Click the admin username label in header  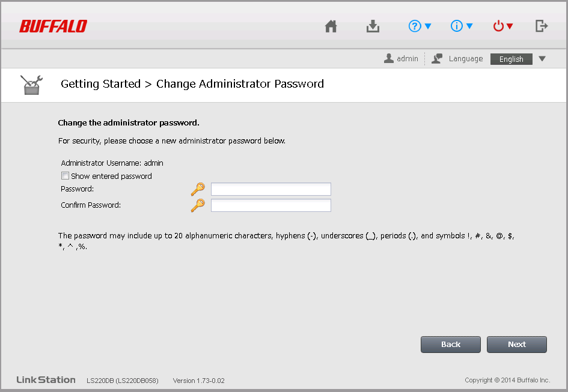point(408,59)
